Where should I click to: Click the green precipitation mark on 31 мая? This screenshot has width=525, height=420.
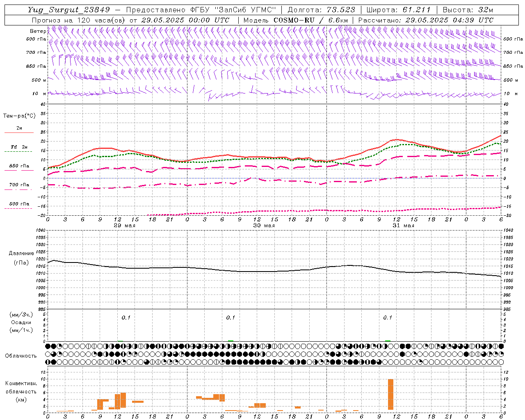click(x=388, y=341)
